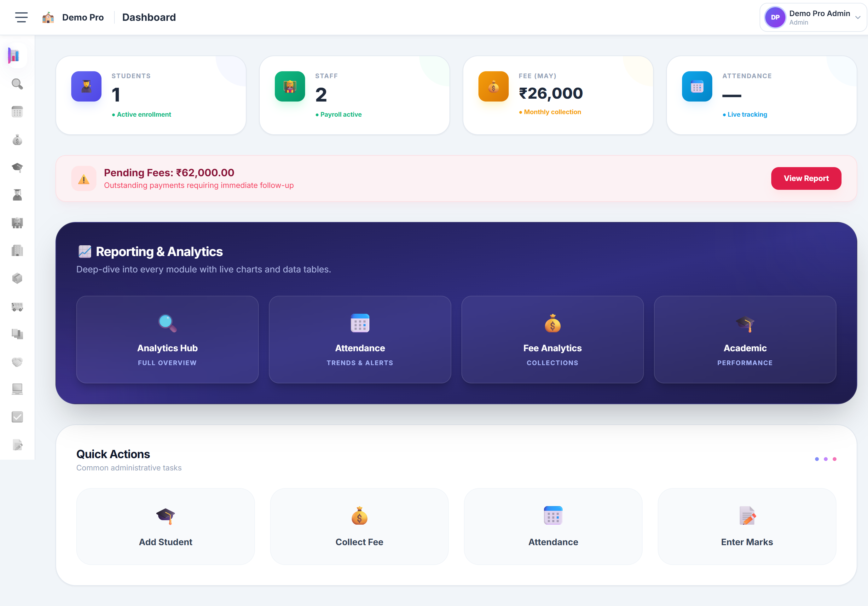Open the bus transport icon in sidebar
Image resolution: width=868 pixels, height=606 pixels.
point(17,306)
